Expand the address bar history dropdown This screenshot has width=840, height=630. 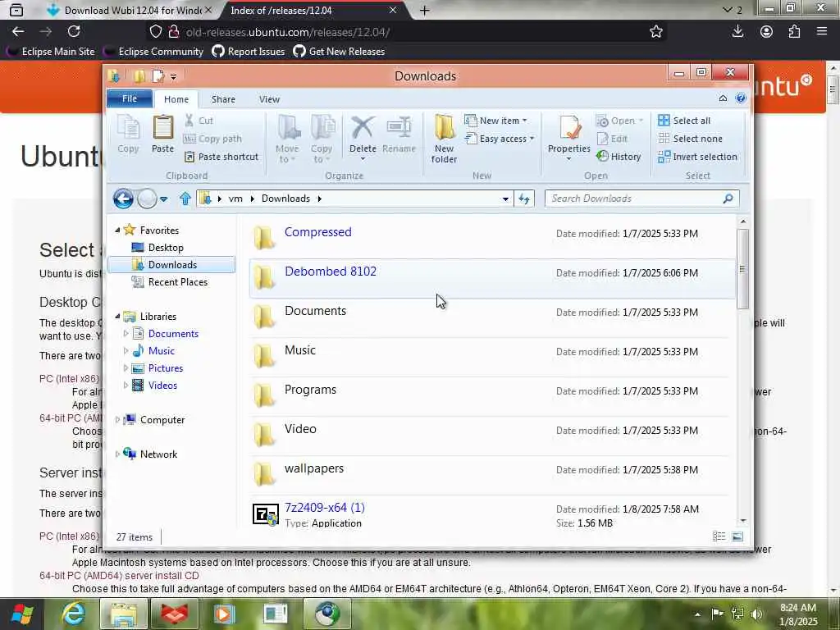(505, 199)
